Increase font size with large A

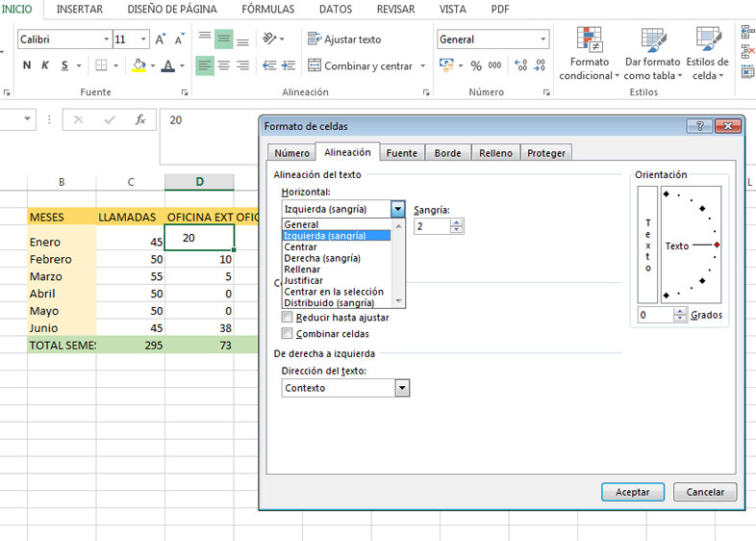coord(160,39)
